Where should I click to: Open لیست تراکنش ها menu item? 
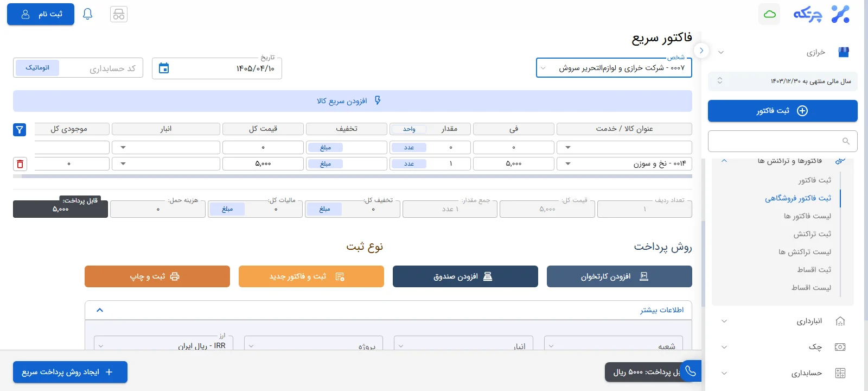click(805, 252)
